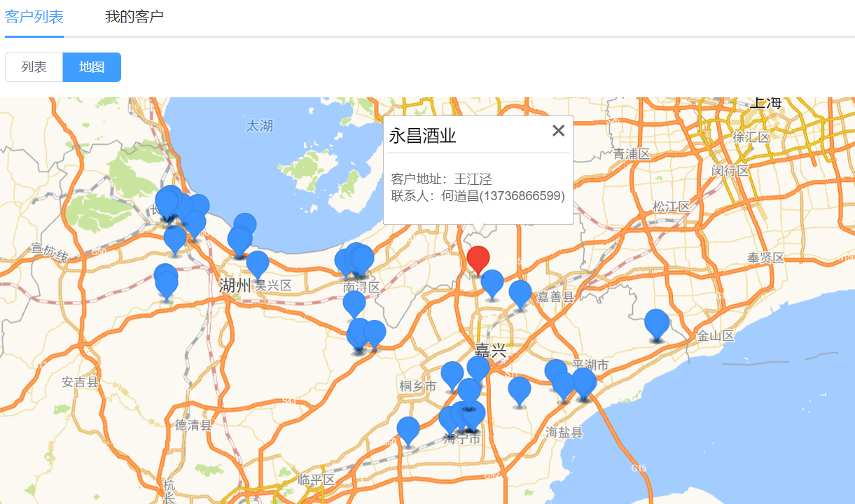Select the 地图 view button
Screen dimensions: 855x504
(x=92, y=67)
